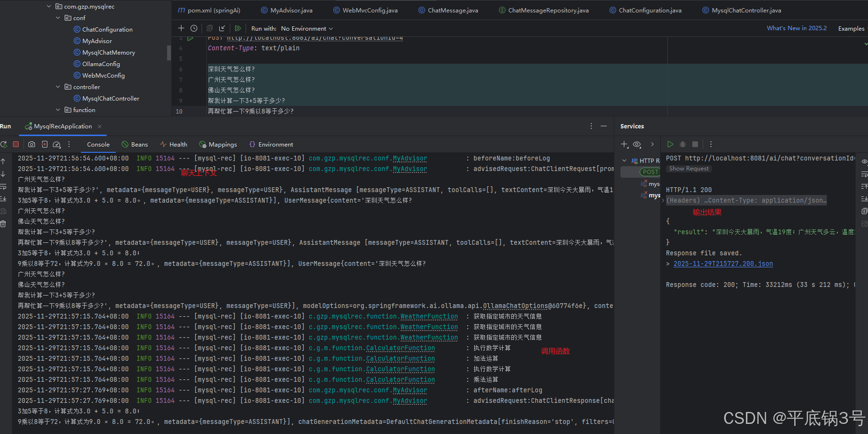This screenshot has width=868, height=434.
Task: Expand the function package in project tree
Action: (x=58, y=110)
